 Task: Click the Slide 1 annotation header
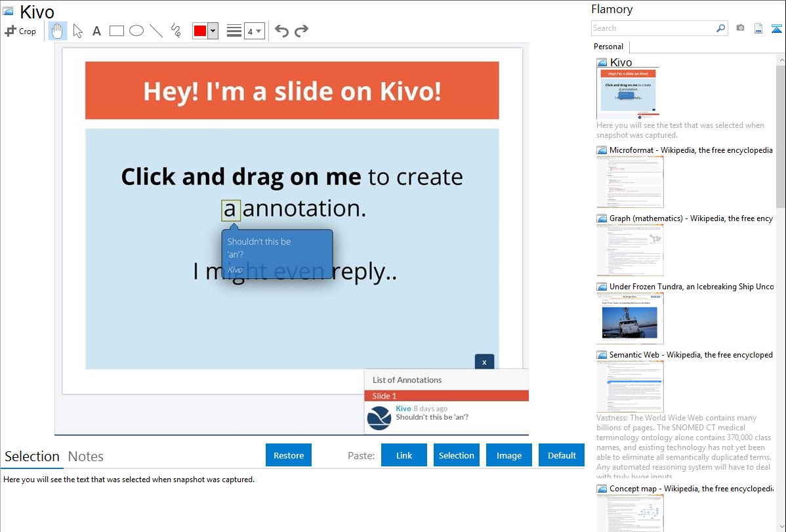coord(446,396)
